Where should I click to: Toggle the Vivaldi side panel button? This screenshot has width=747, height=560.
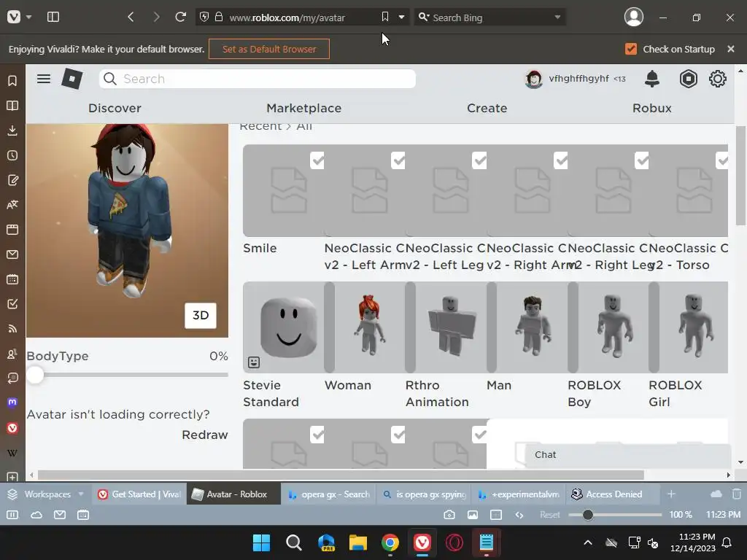(53, 17)
